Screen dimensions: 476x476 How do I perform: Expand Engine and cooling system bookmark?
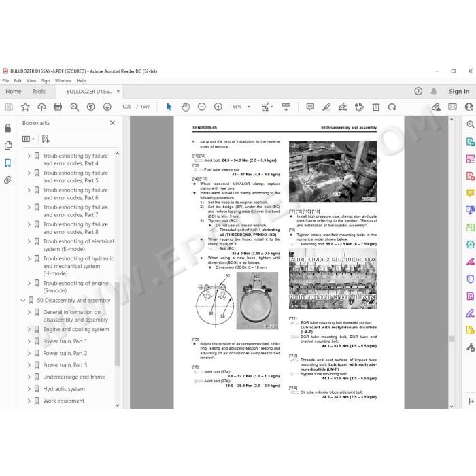pyautogui.click(x=29, y=329)
